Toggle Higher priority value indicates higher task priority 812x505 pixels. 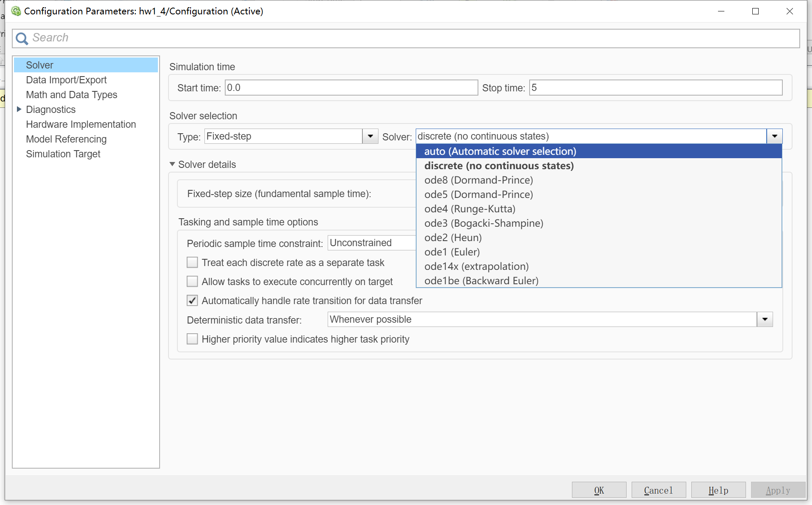[192, 339]
